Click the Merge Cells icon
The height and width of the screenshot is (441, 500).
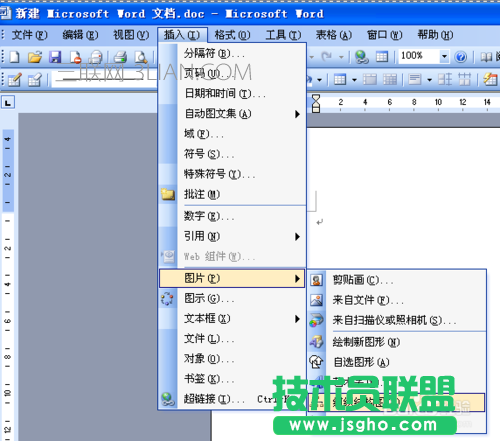click(370, 80)
